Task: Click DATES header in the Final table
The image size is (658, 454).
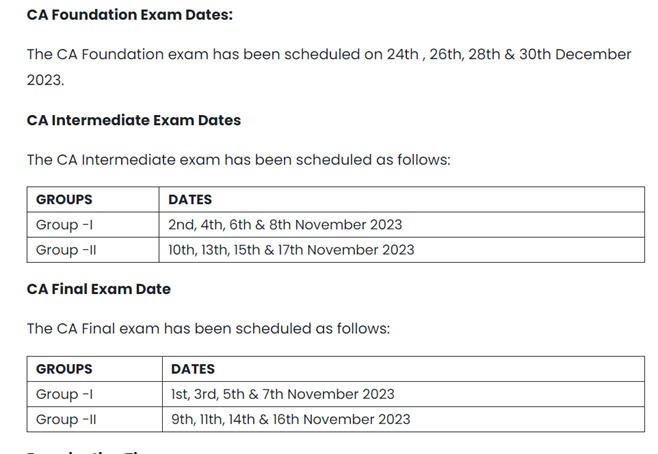Action: [193, 369]
